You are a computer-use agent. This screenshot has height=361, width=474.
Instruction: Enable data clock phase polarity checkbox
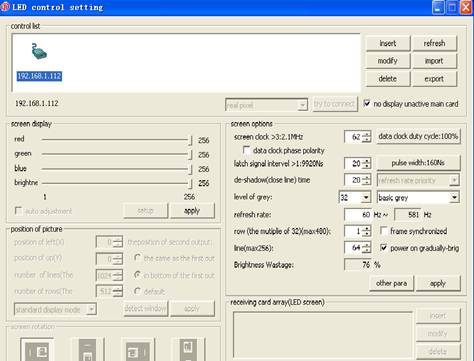click(247, 150)
